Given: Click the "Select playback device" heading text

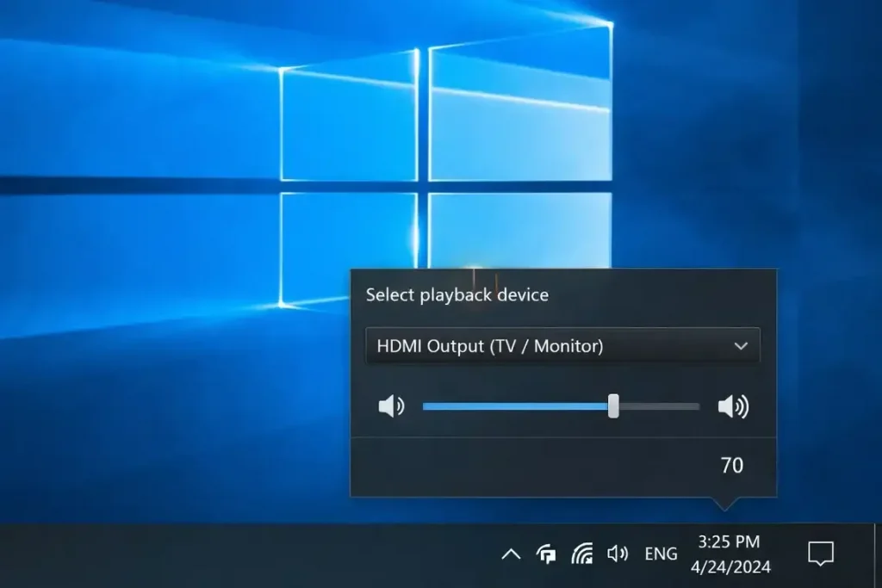Looking at the screenshot, I should click(457, 294).
